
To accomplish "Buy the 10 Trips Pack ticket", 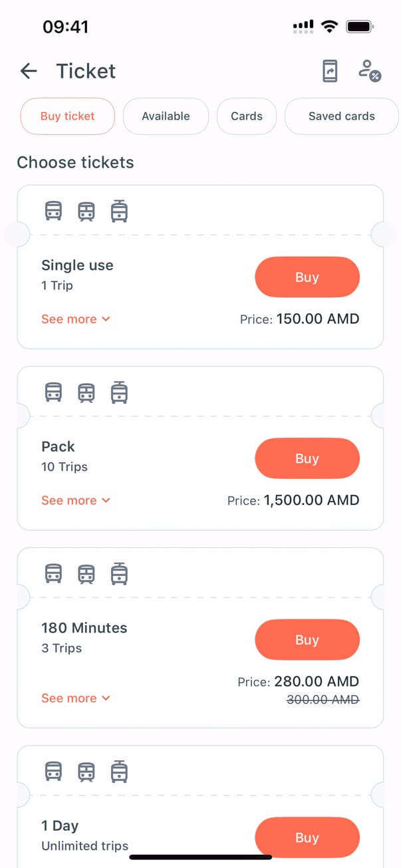I will pos(307,459).
